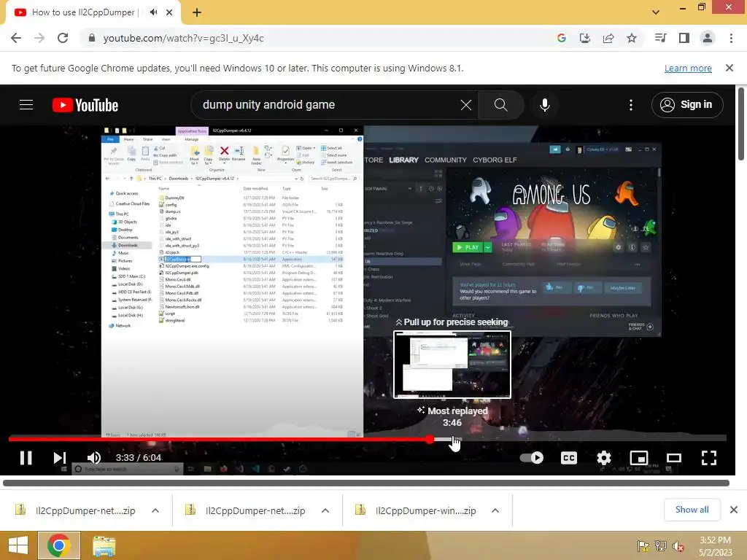The height and width of the screenshot is (560, 747).
Task: Click the red progress scrubber handle
Action: [430, 439]
